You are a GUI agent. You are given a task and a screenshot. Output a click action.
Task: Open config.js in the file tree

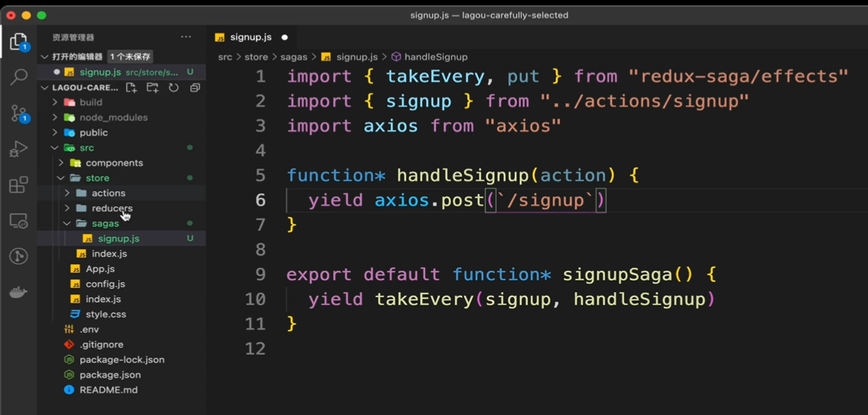tap(121, 284)
